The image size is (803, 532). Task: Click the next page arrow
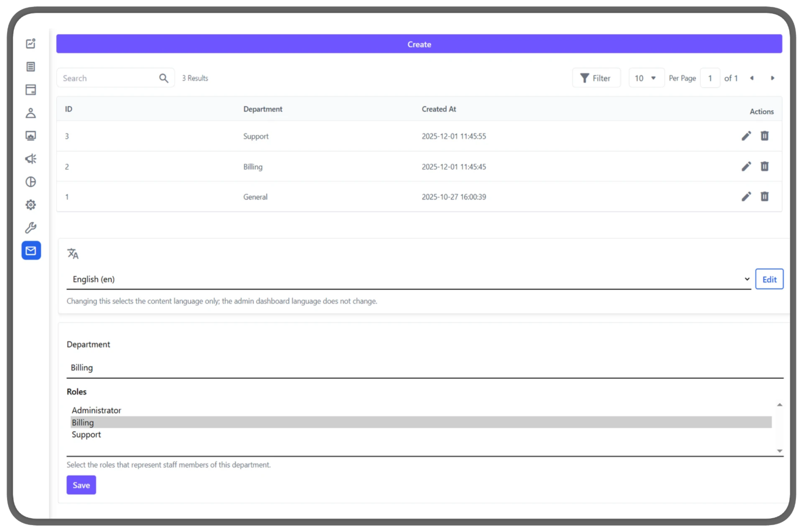773,78
